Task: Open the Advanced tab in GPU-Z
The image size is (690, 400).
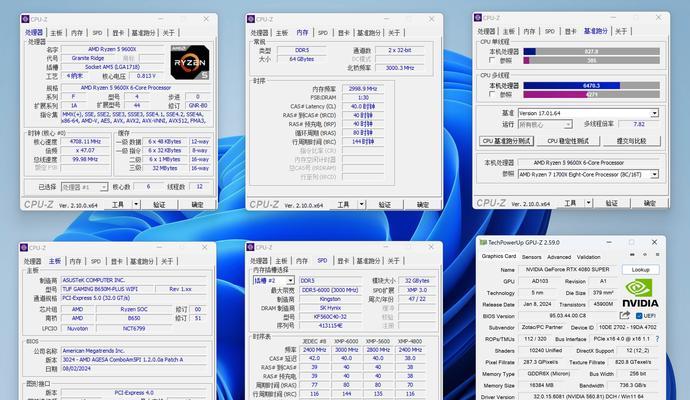Action: click(x=559, y=257)
